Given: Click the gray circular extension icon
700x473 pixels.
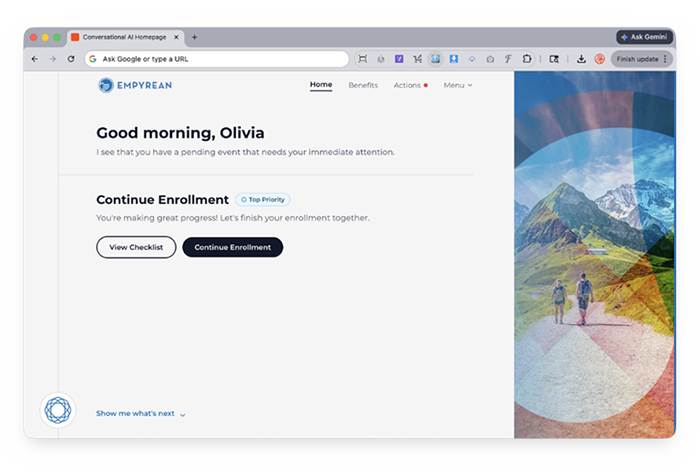Looking at the screenshot, I should click(x=381, y=59).
